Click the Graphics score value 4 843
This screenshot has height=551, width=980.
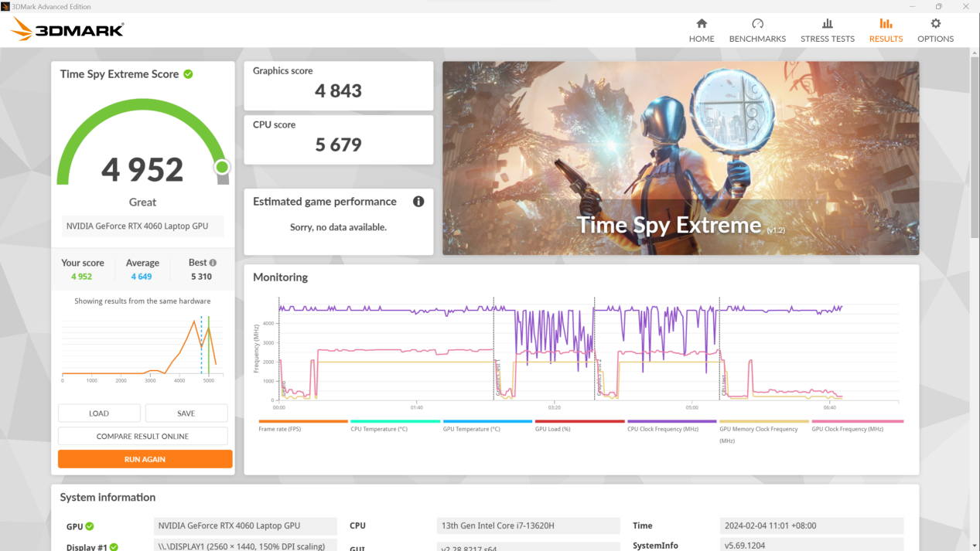pos(338,90)
